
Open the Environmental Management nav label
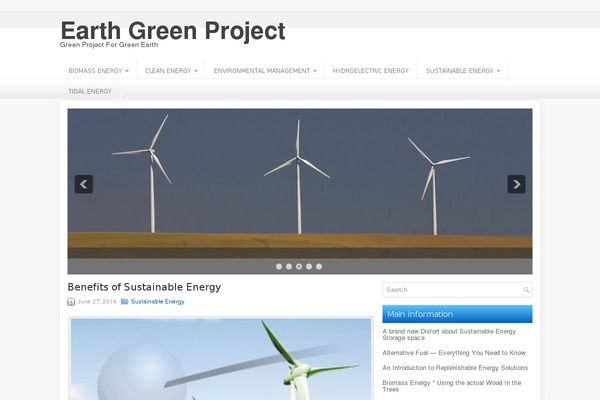(262, 71)
